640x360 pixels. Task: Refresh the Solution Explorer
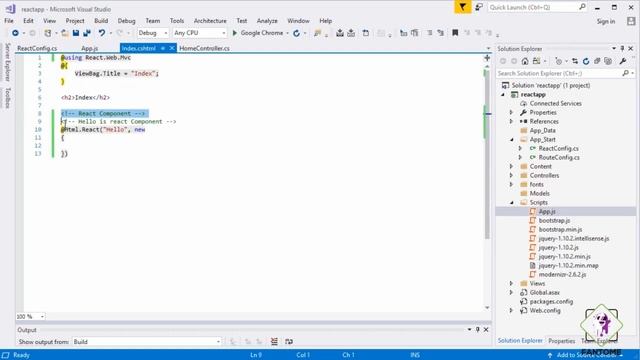tap(586, 61)
